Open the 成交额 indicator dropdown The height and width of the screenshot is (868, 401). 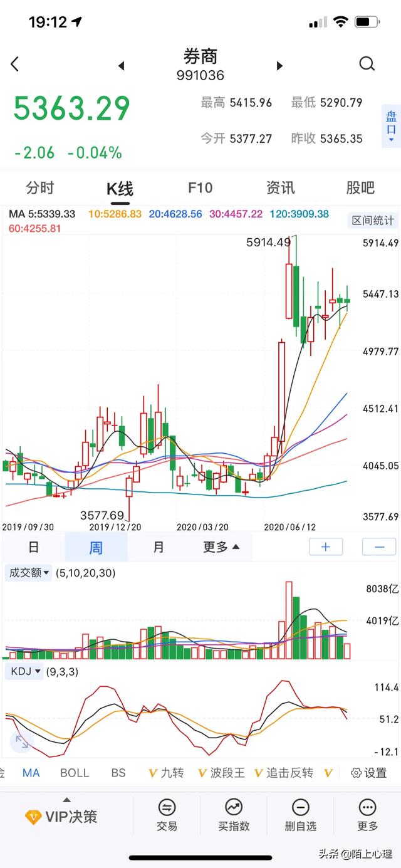pyautogui.click(x=29, y=572)
